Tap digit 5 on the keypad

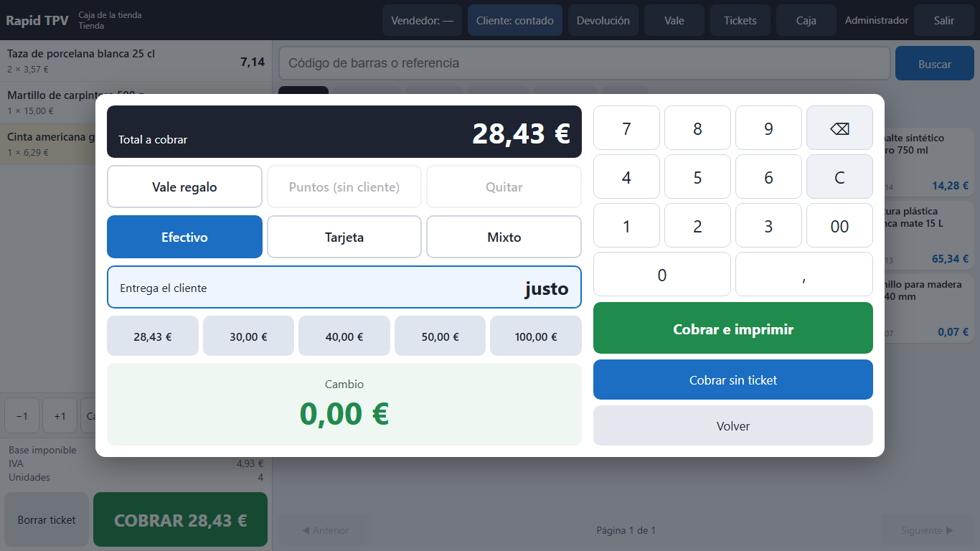point(697,177)
